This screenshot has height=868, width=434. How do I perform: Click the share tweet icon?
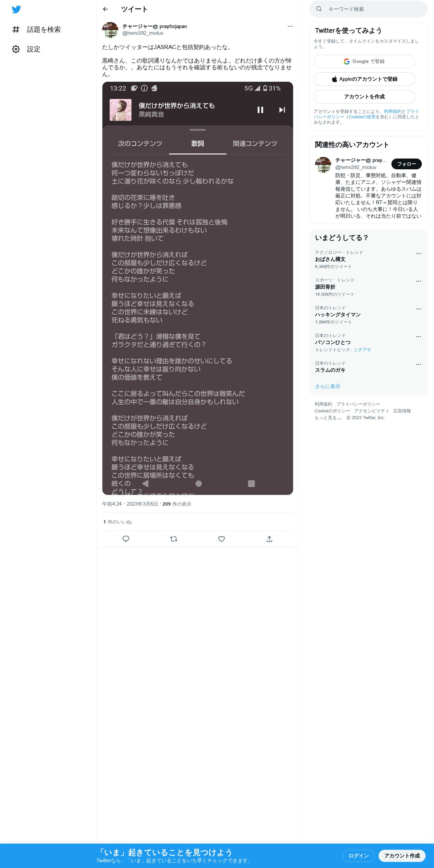click(269, 539)
